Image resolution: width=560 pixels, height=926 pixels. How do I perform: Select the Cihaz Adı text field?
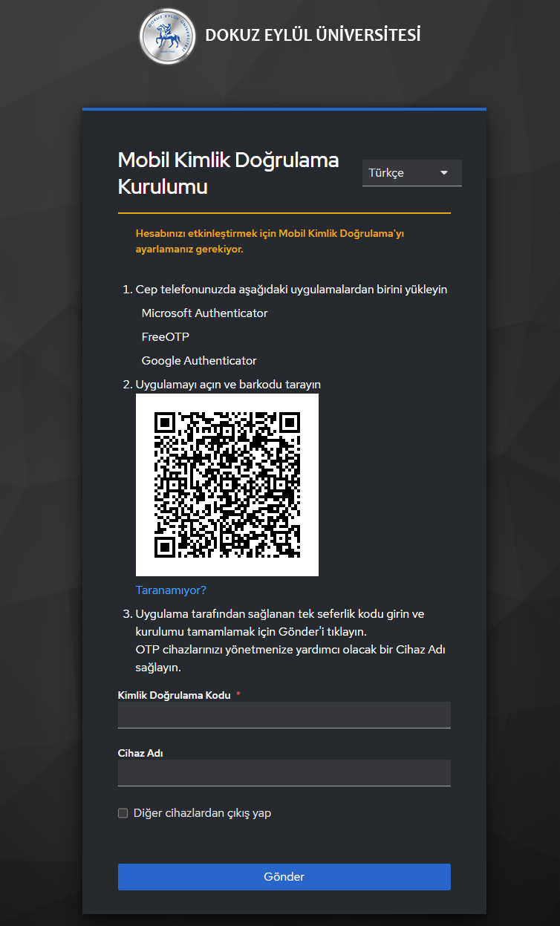pos(284,772)
